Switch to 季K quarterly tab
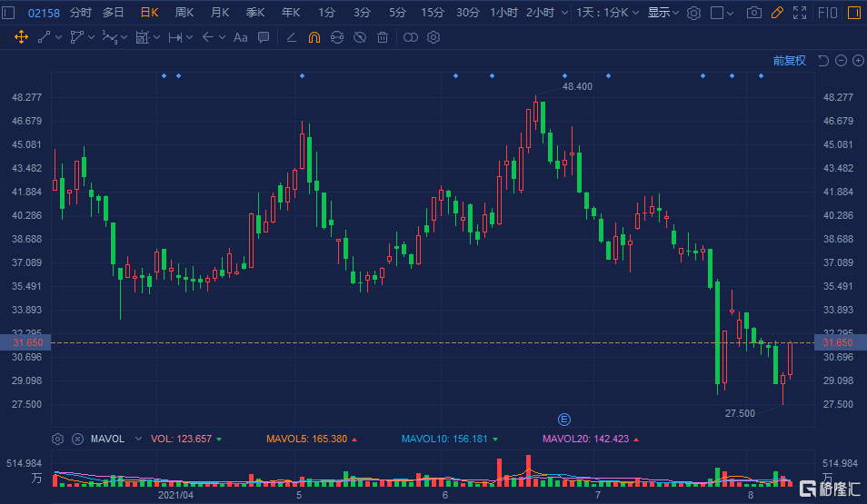Viewport: 867px width, 504px height. 254,12
